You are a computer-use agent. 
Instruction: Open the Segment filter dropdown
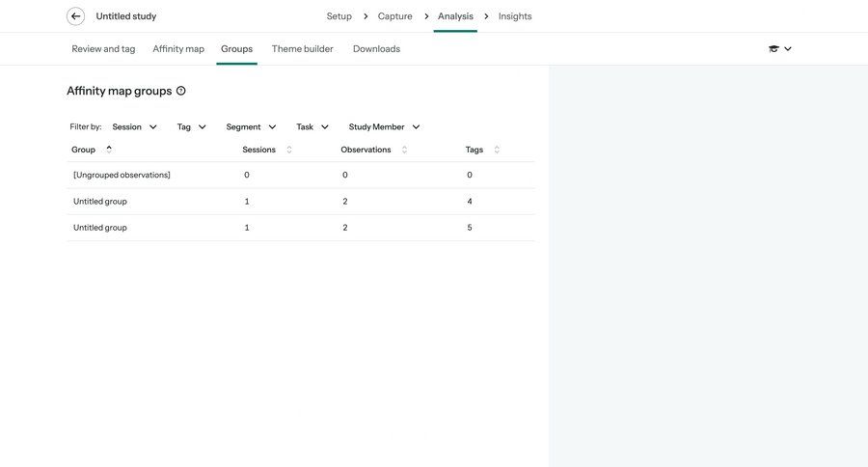[251, 126]
